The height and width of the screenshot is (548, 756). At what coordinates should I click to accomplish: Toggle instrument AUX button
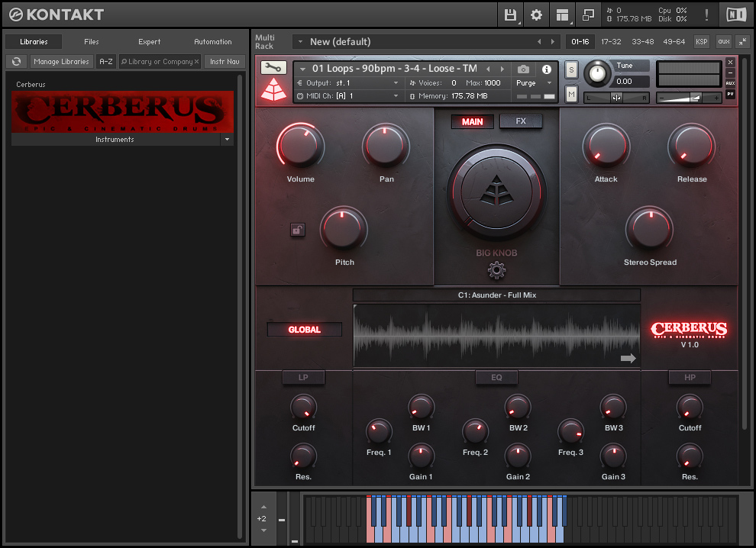pyautogui.click(x=731, y=83)
